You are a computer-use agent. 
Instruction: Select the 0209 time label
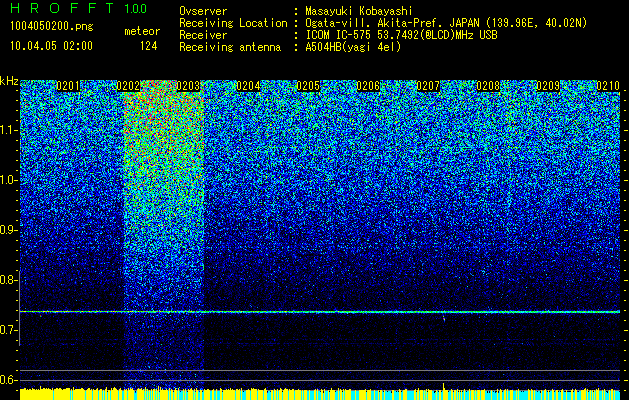[548, 86]
